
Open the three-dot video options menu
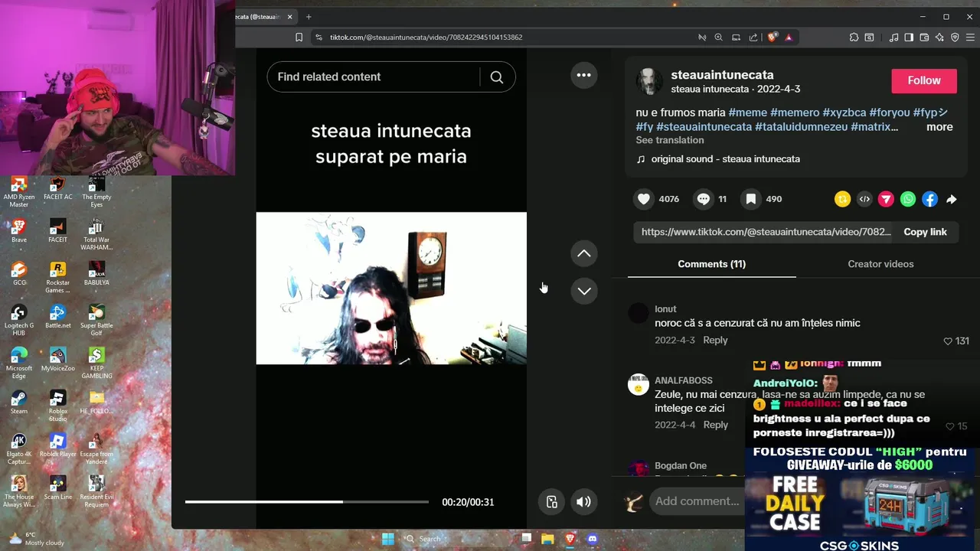(584, 75)
